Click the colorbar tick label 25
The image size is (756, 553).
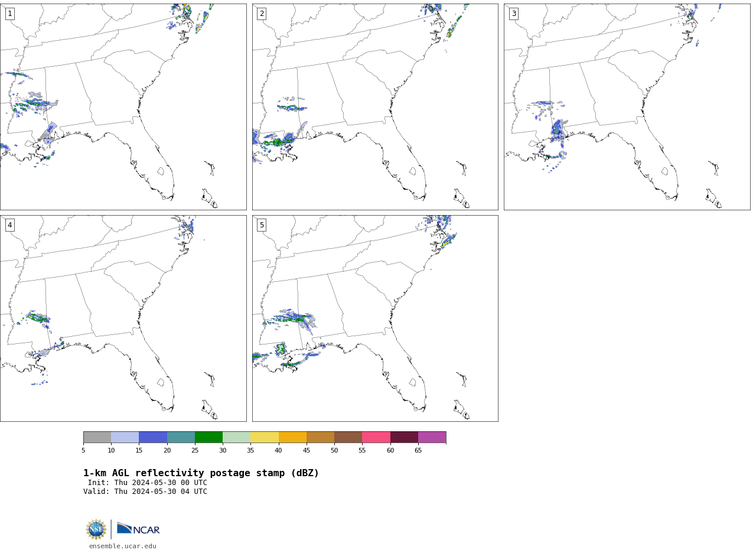click(x=195, y=451)
